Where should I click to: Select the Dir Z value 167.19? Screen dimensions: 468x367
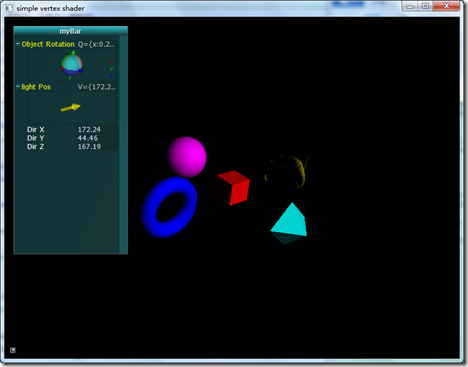[x=89, y=147]
